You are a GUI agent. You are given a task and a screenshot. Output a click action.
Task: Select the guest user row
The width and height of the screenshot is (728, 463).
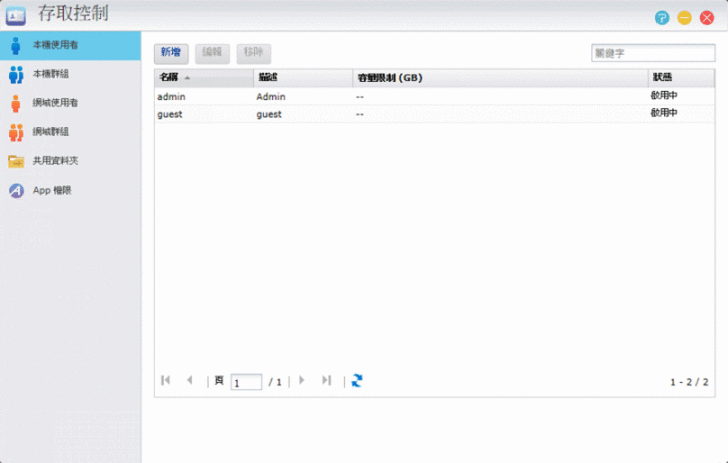[400, 114]
